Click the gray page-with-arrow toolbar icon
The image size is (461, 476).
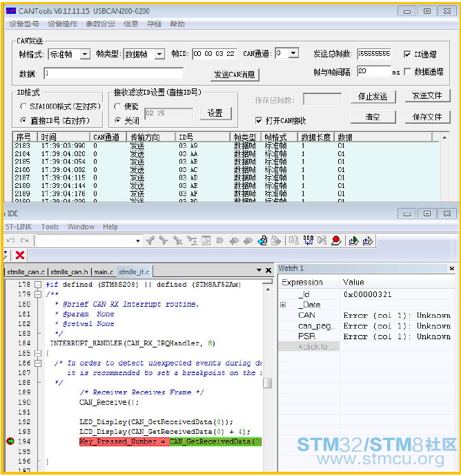pos(276,240)
